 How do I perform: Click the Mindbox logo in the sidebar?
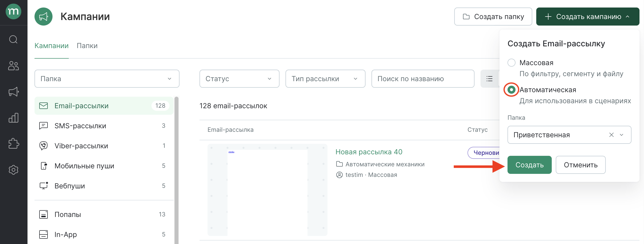click(x=13, y=12)
